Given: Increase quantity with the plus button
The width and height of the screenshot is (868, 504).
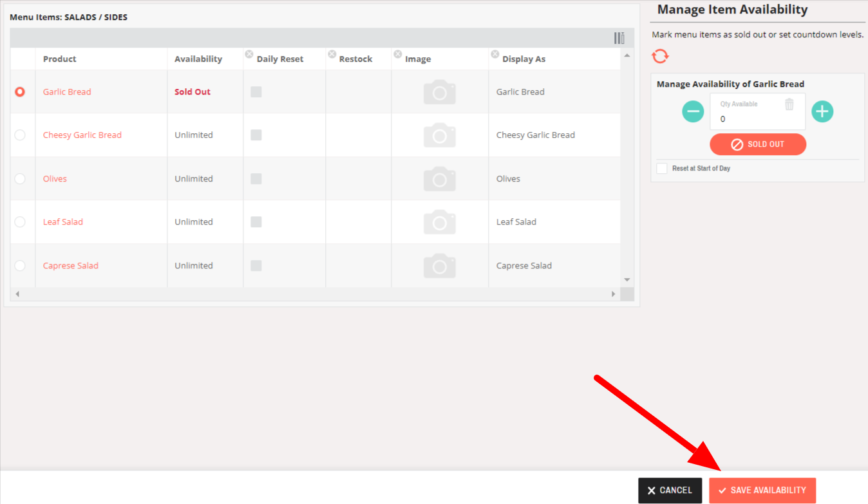Looking at the screenshot, I should pos(822,111).
